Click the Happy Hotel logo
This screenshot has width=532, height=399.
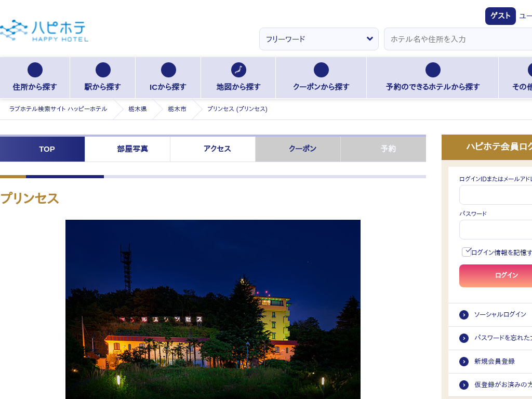tap(44, 31)
